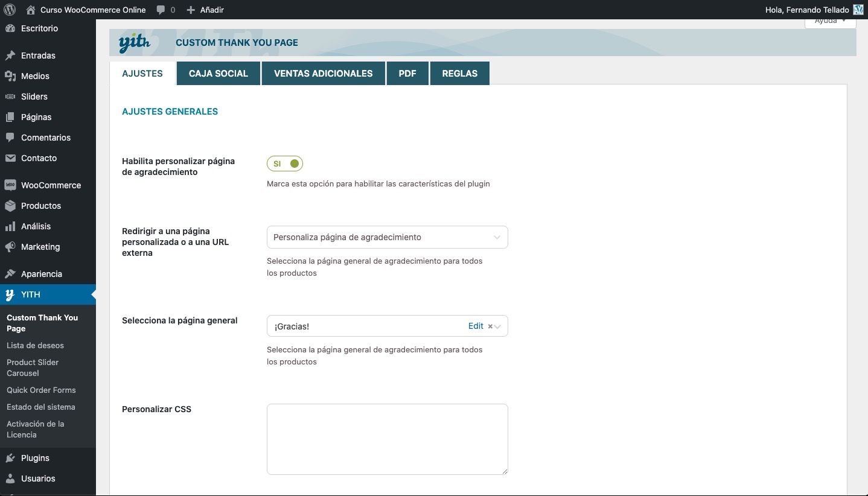Screen dimensions: 868x496
Task: Open Productos via its box icon
Action: [x=10, y=206]
